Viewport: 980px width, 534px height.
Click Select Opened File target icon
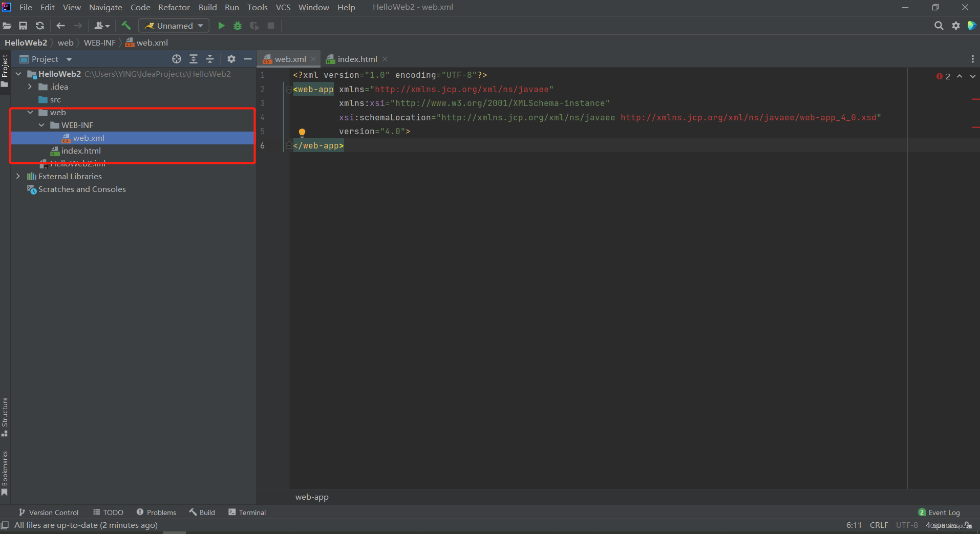pyautogui.click(x=177, y=59)
